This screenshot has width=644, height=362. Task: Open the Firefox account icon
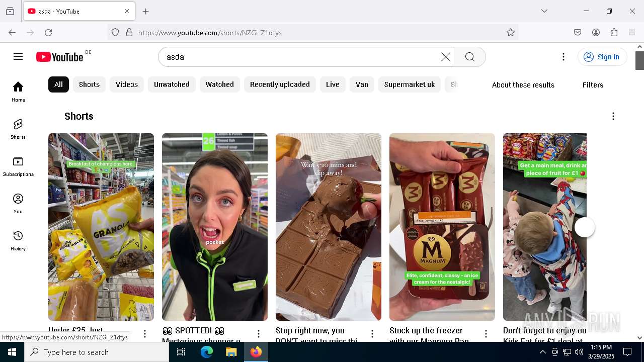pyautogui.click(x=596, y=33)
